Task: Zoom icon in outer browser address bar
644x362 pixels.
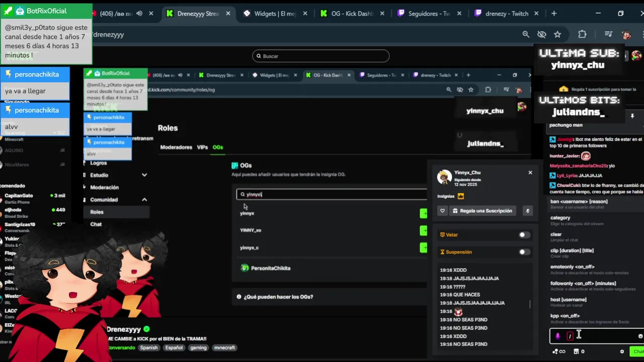Action: 526,34
